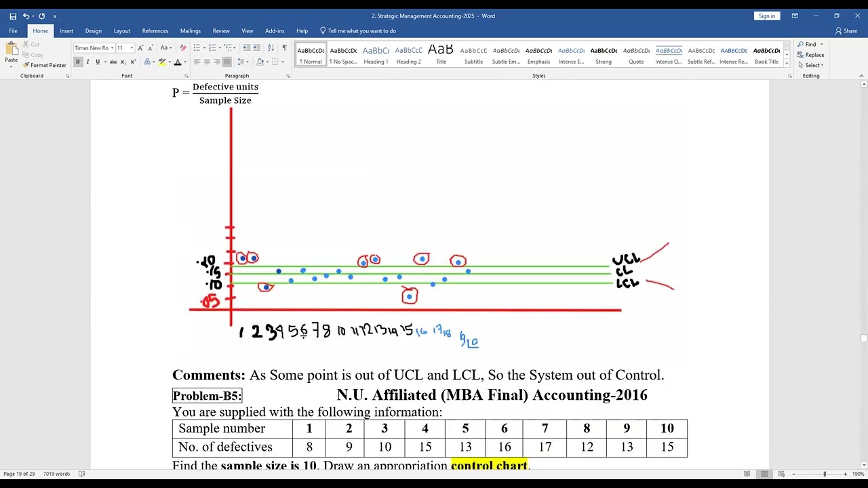The height and width of the screenshot is (488, 868).
Task: Click Tell me what you want to do
Action: point(358,30)
